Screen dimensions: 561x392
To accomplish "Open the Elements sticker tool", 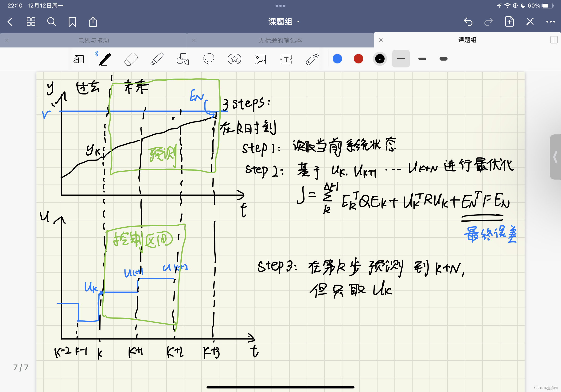I will 234,59.
